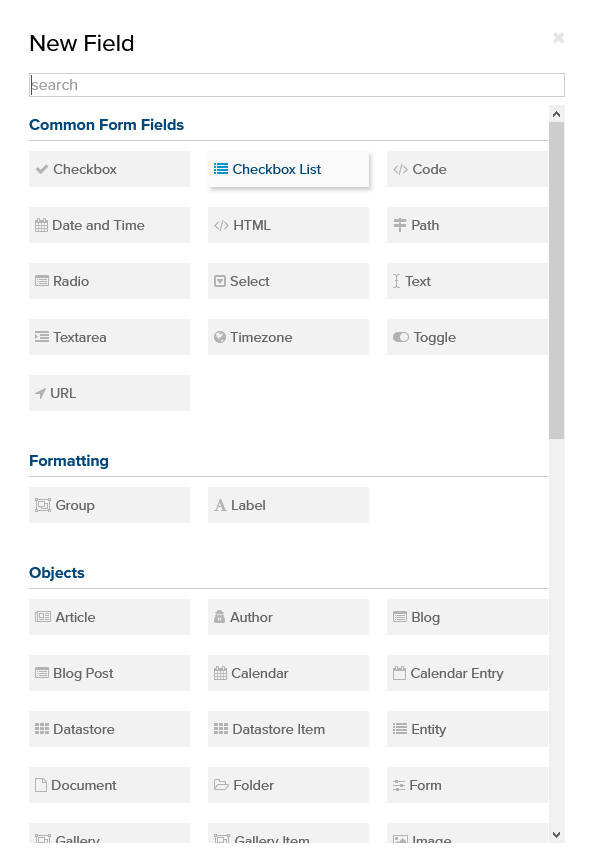Viewport: 594px width, 867px height.
Task: Choose the Timezone globe field
Action: (x=288, y=337)
